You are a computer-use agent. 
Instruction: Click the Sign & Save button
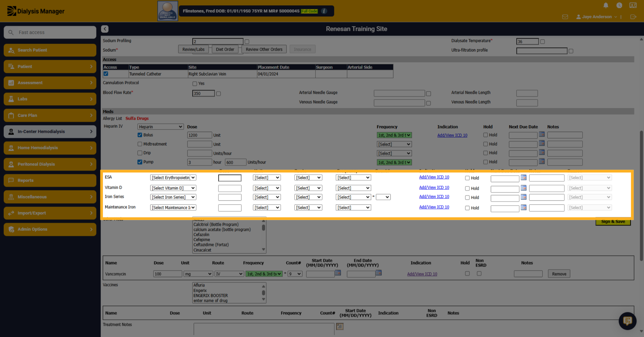[613, 222]
